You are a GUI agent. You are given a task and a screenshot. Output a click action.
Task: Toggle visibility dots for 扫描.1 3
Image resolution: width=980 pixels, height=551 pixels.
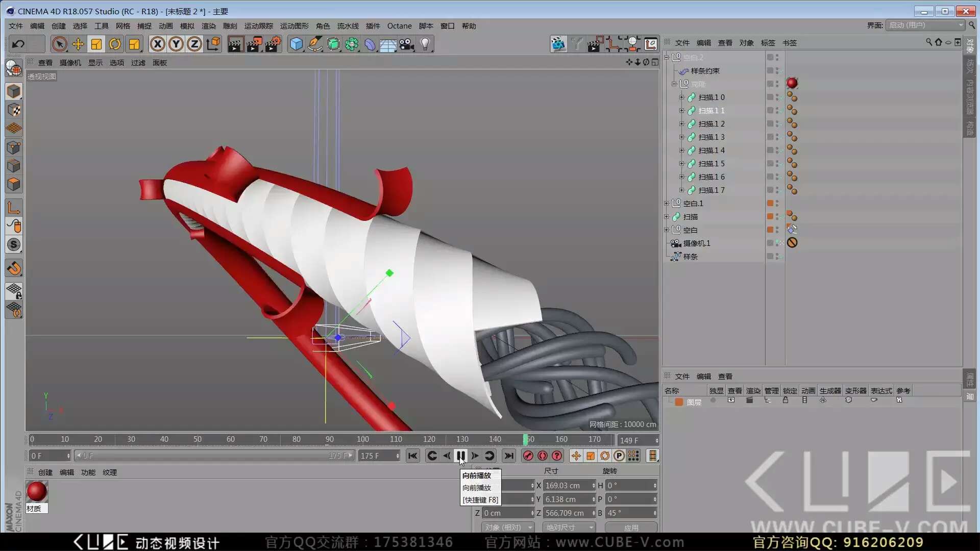[x=777, y=137]
